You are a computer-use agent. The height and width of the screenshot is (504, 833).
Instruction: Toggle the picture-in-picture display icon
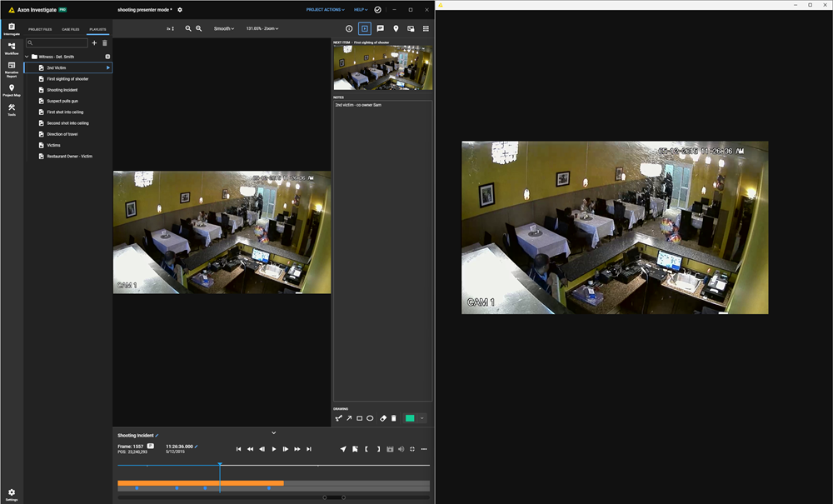411,28
